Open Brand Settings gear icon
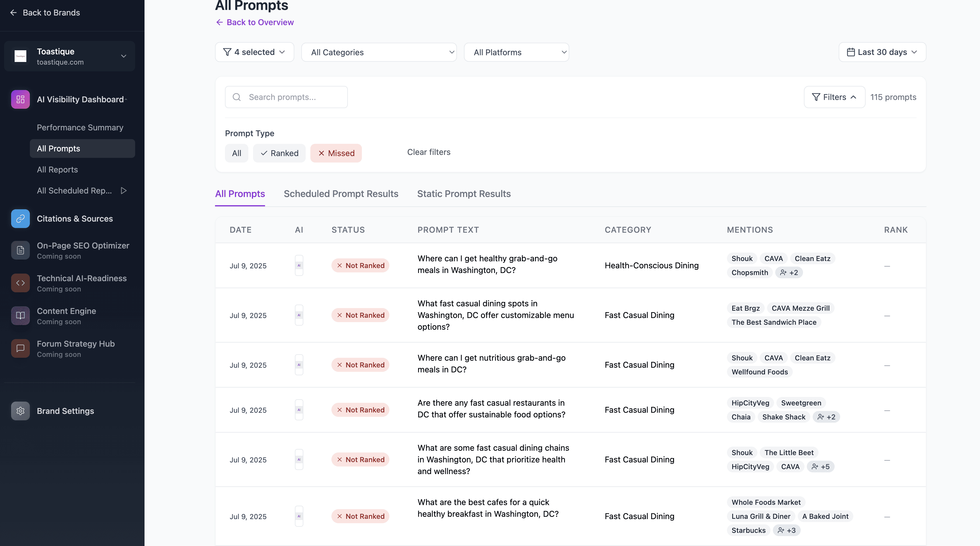 (20, 411)
